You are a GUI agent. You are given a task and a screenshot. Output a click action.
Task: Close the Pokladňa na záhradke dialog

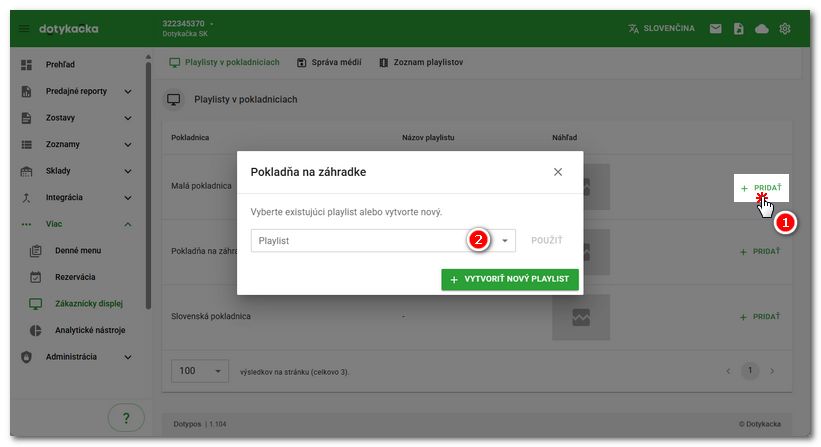point(558,172)
